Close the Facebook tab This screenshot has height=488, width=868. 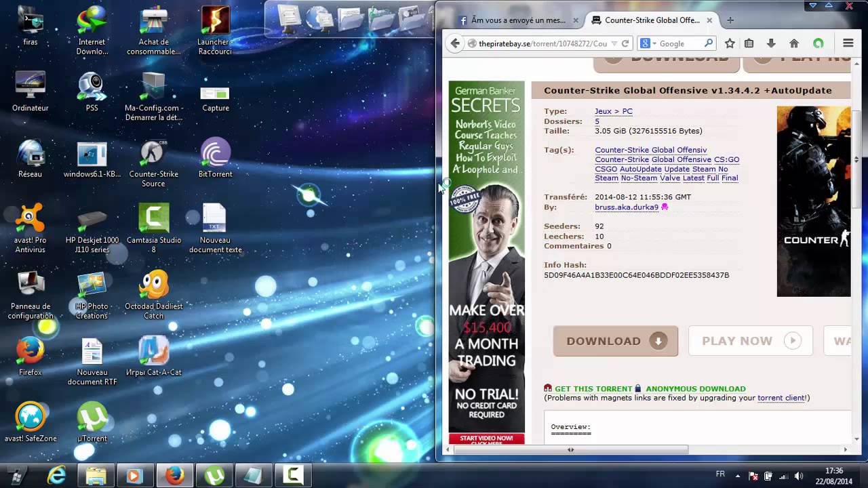coord(576,20)
